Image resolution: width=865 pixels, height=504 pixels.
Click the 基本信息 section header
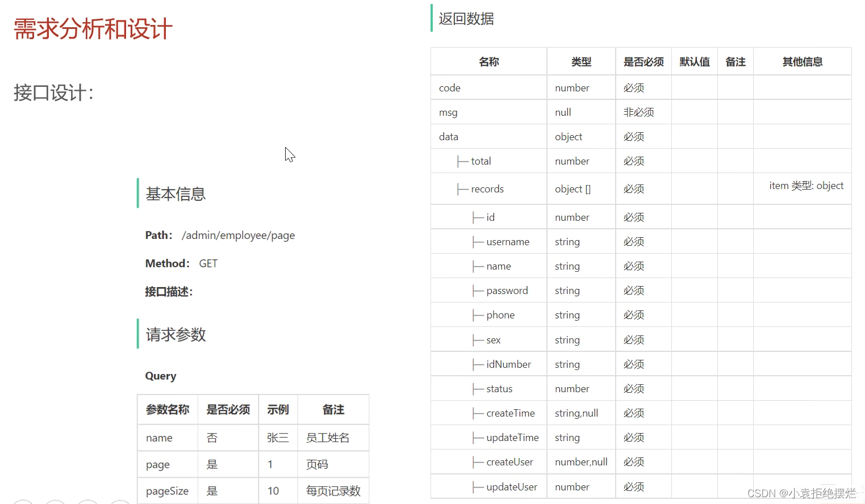tap(175, 194)
